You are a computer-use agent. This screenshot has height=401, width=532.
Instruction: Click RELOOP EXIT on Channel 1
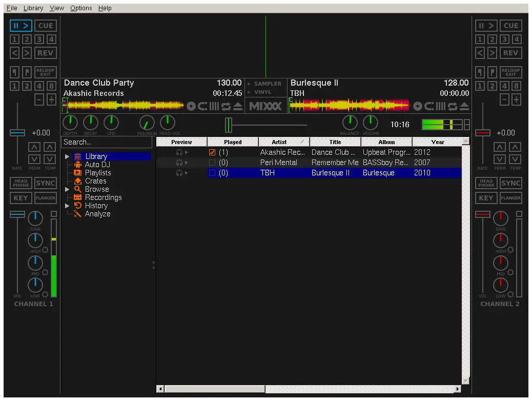(46, 72)
